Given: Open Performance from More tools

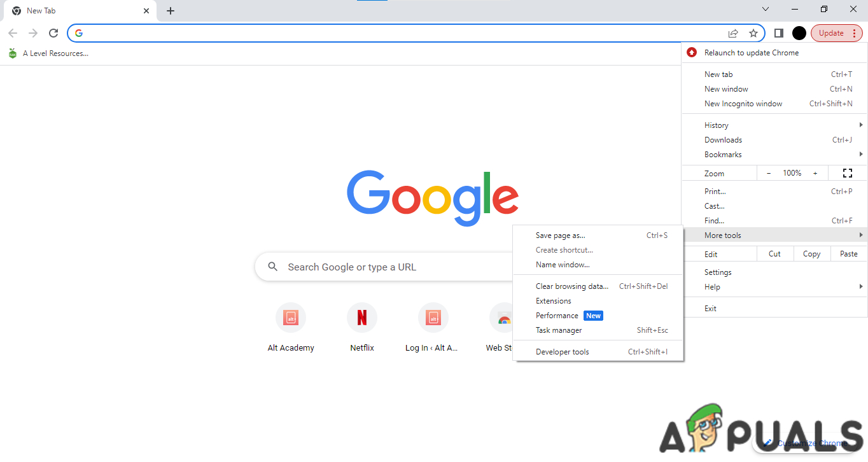Looking at the screenshot, I should pos(598,316).
